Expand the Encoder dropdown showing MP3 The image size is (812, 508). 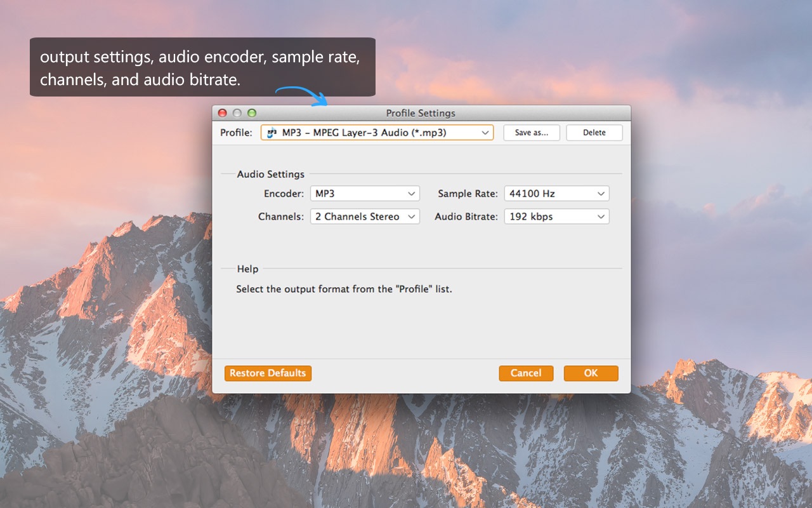(x=365, y=194)
